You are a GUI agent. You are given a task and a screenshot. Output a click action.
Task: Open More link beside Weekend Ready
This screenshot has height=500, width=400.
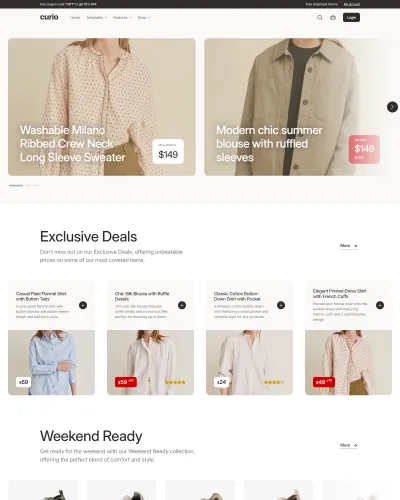349,445
